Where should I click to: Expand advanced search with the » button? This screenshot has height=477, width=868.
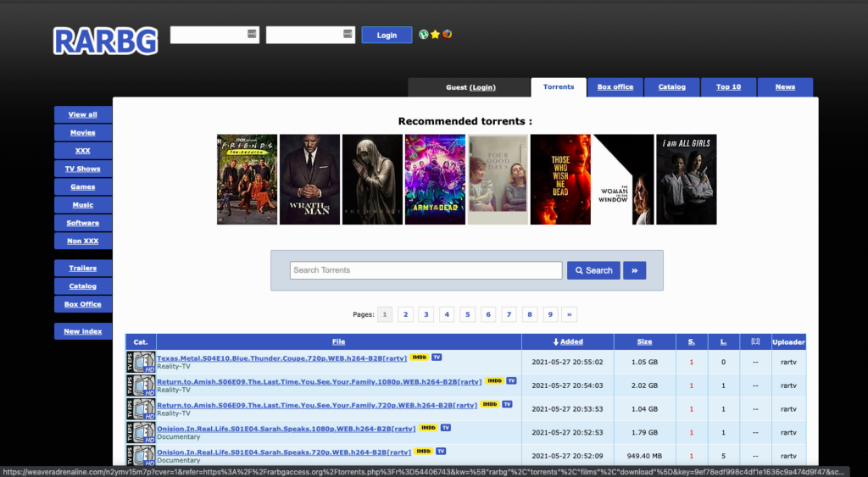pyautogui.click(x=634, y=270)
